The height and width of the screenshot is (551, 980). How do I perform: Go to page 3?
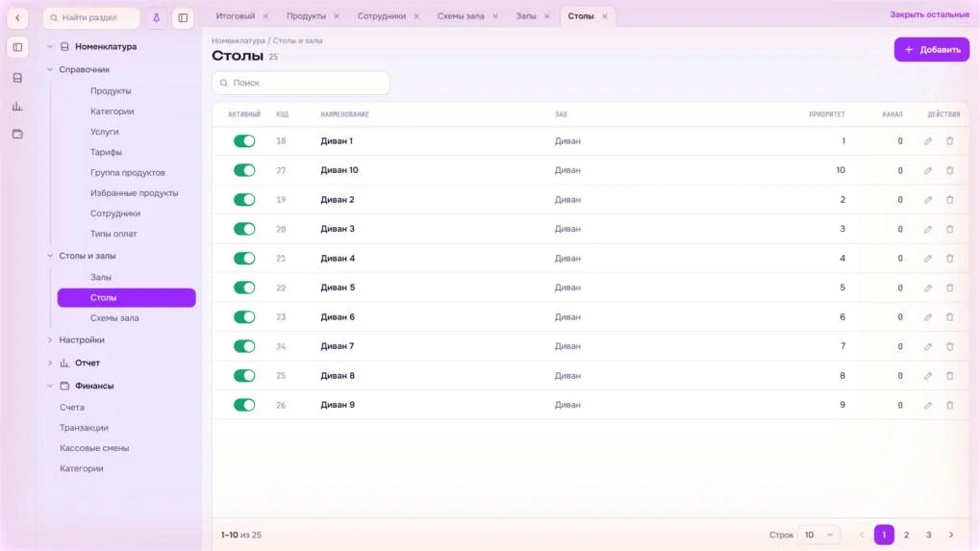(929, 536)
